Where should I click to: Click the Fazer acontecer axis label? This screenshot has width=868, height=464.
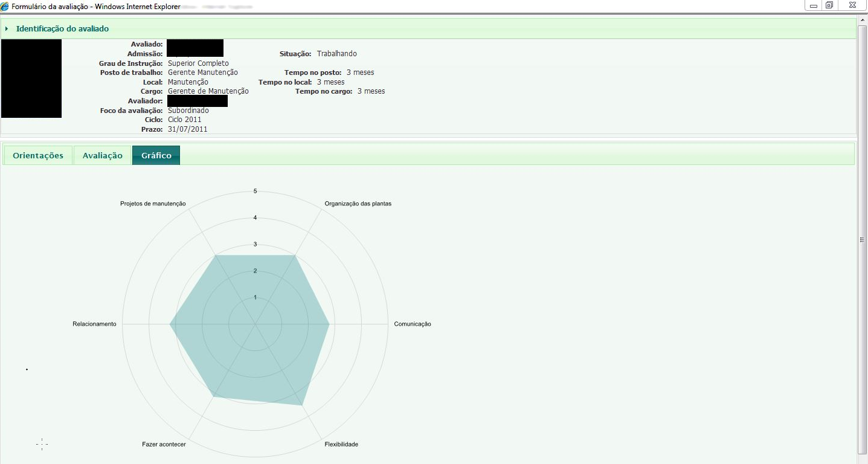[164, 444]
